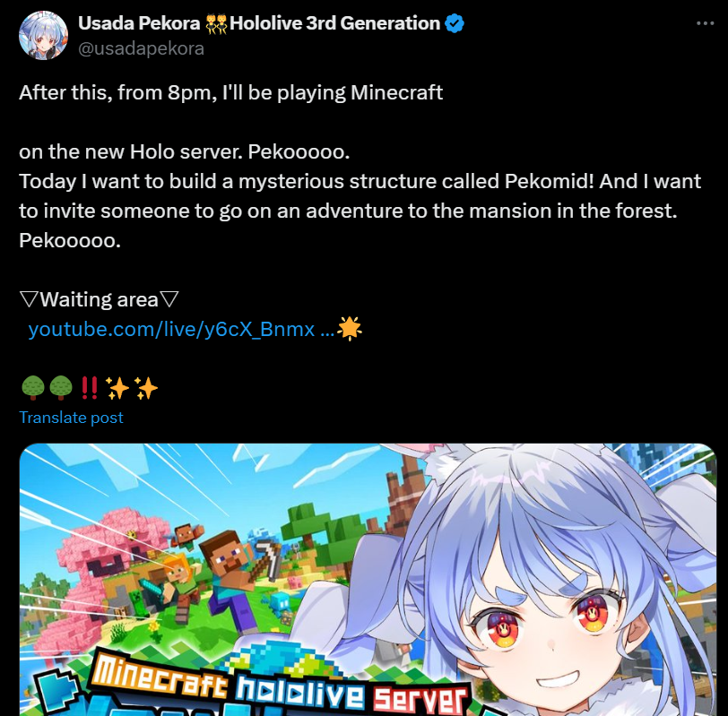Open the @usadapekora handle
The image size is (728, 716).
pos(141,48)
